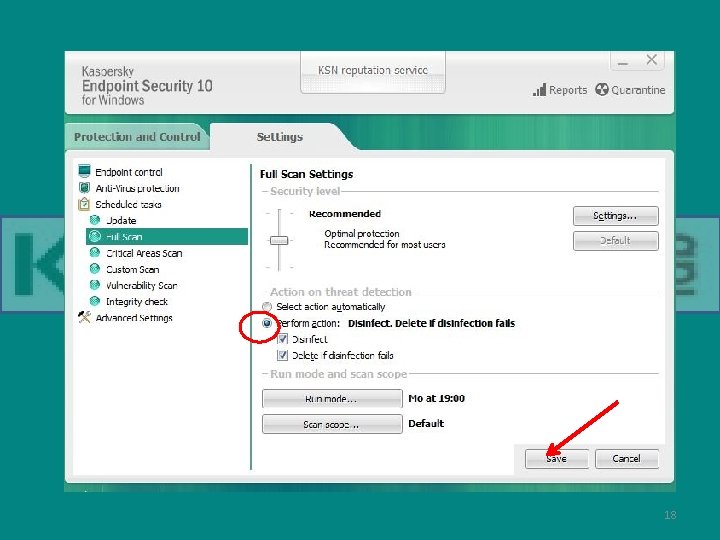
Task: Click the 'Default' scan scope value
Action: 426,423
